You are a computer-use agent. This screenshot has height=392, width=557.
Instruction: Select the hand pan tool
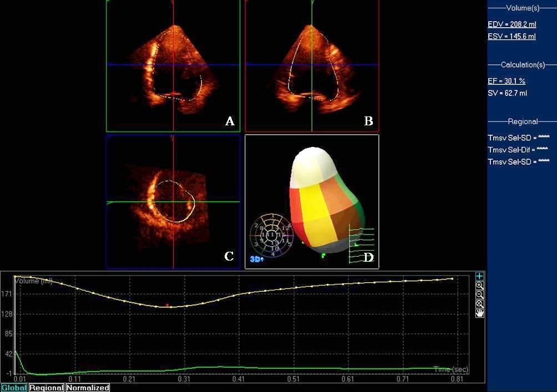pos(479,313)
